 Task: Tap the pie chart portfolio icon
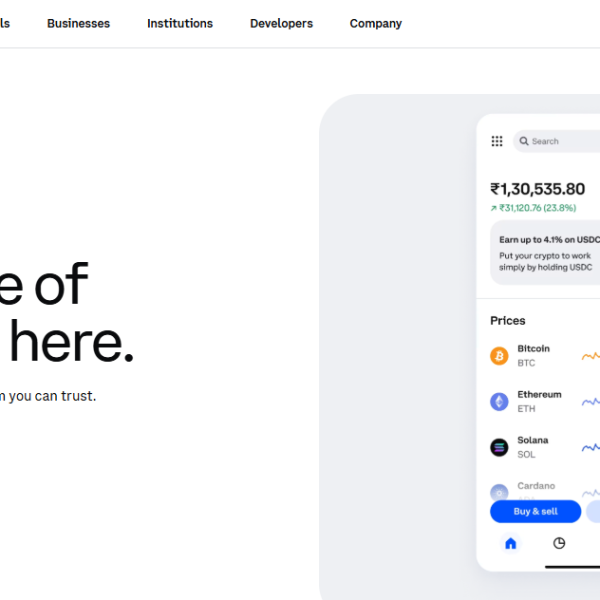click(x=559, y=543)
